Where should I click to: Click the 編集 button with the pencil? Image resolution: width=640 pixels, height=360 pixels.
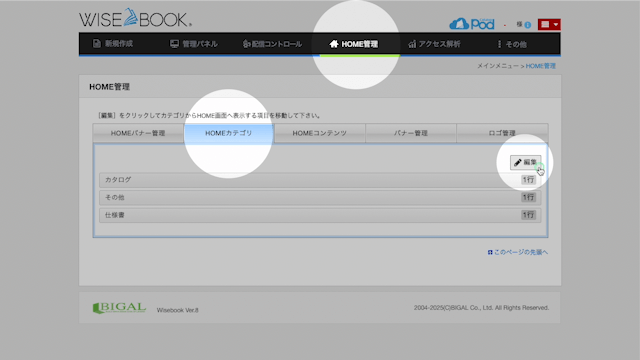click(x=525, y=162)
